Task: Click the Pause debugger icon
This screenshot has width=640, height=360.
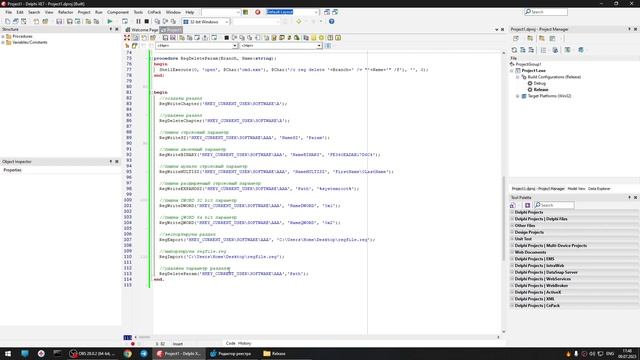Action: [x=138, y=21]
